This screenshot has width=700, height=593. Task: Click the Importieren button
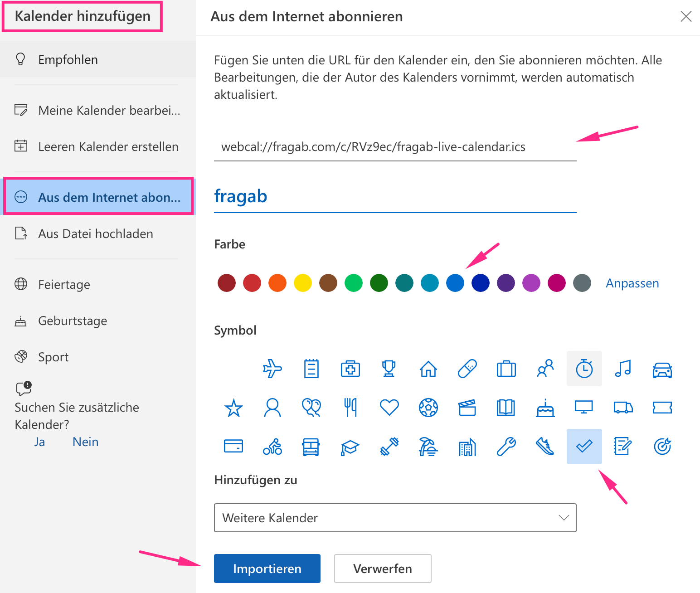[267, 569]
